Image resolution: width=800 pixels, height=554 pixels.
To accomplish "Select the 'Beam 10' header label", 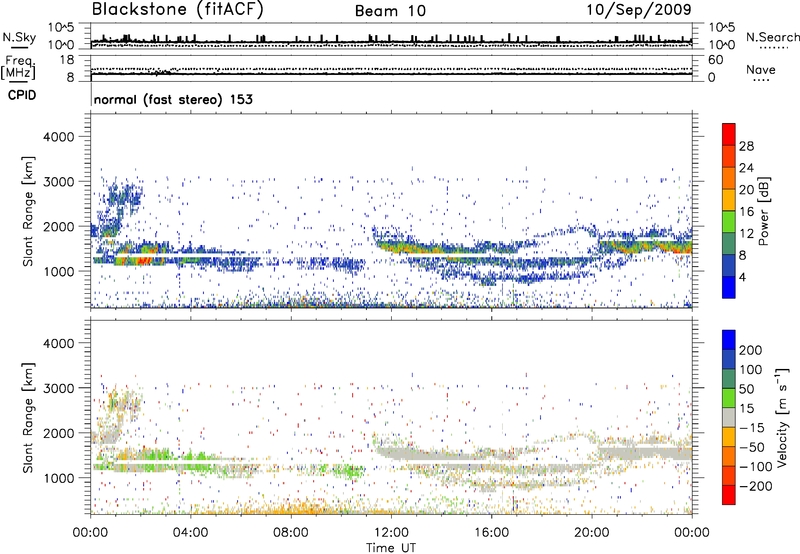I will (390, 11).
